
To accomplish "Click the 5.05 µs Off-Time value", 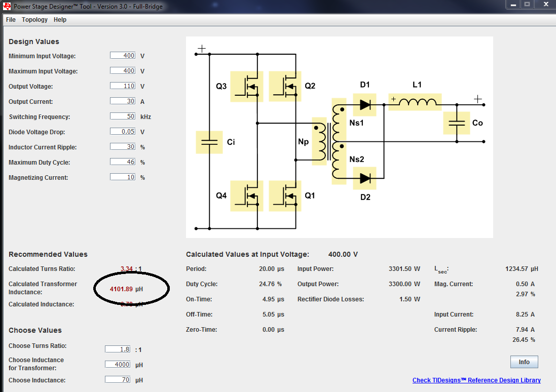I will coord(273,315).
